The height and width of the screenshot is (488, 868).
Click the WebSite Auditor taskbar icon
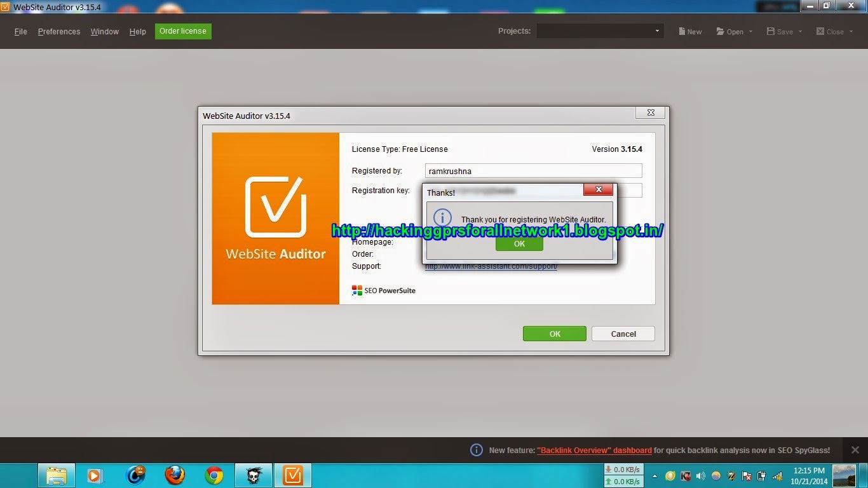(x=293, y=475)
